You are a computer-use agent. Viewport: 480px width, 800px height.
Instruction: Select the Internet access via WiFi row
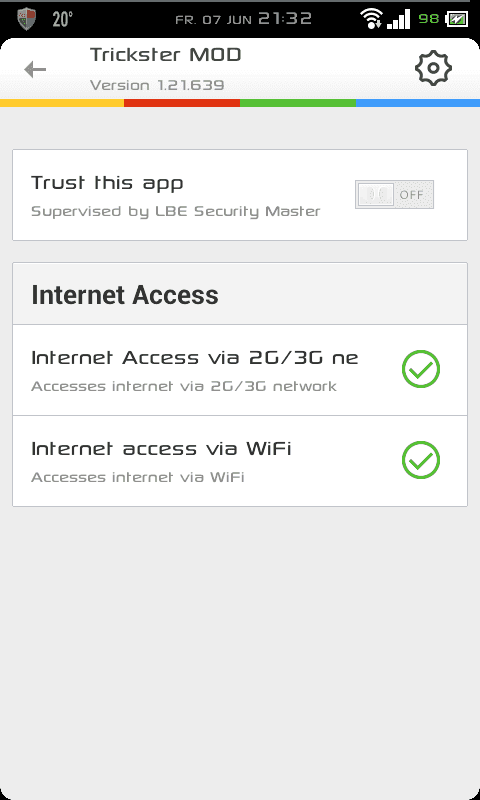coord(240,461)
